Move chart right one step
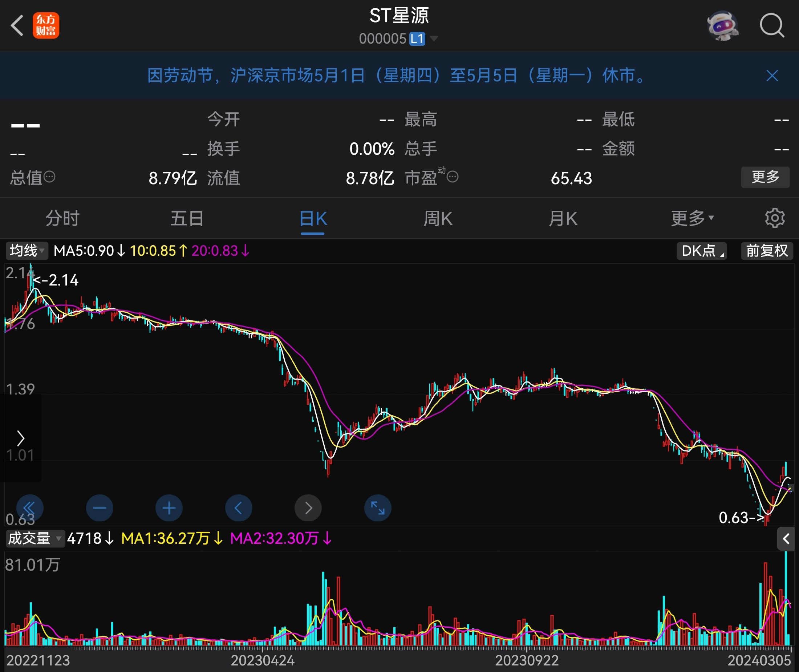The image size is (799, 672). [308, 508]
